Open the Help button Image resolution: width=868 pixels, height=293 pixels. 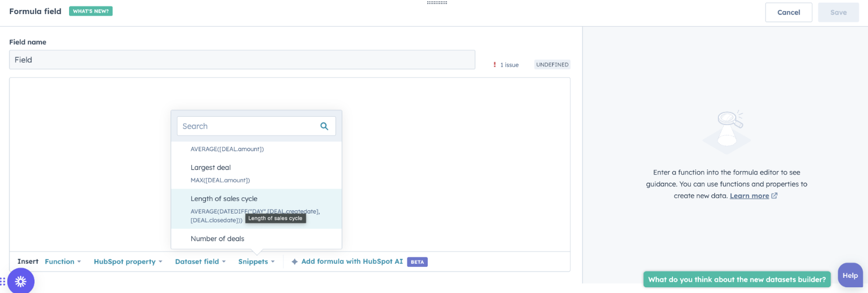[850, 275]
